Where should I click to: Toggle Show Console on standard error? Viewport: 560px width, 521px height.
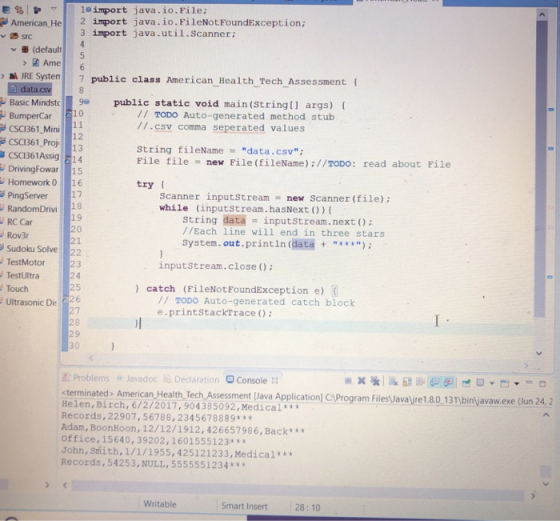(x=448, y=383)
